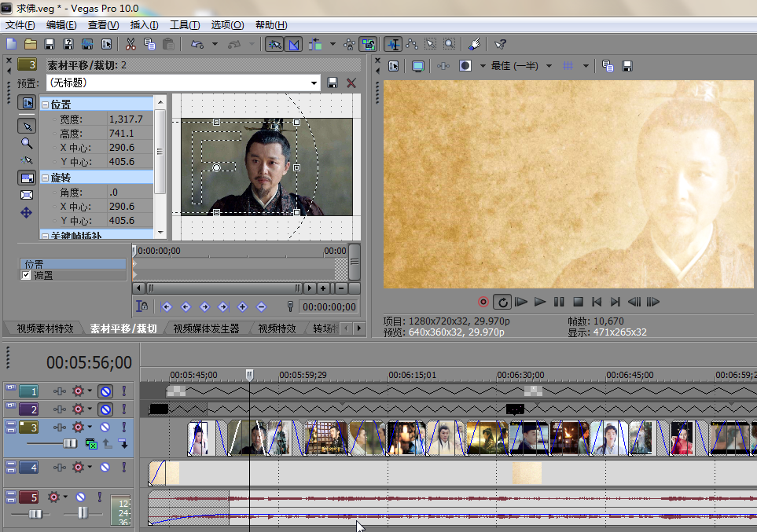Toggle auto ripple in the toolbar

click(316, 45)
